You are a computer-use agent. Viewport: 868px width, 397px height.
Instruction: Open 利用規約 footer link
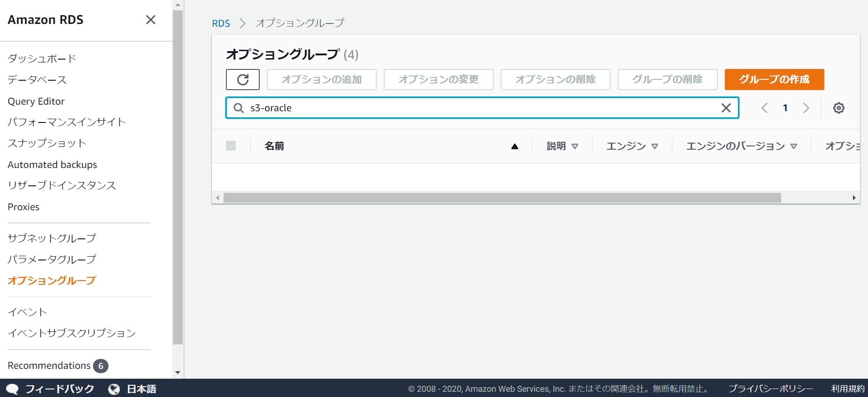tap(848, 389)
